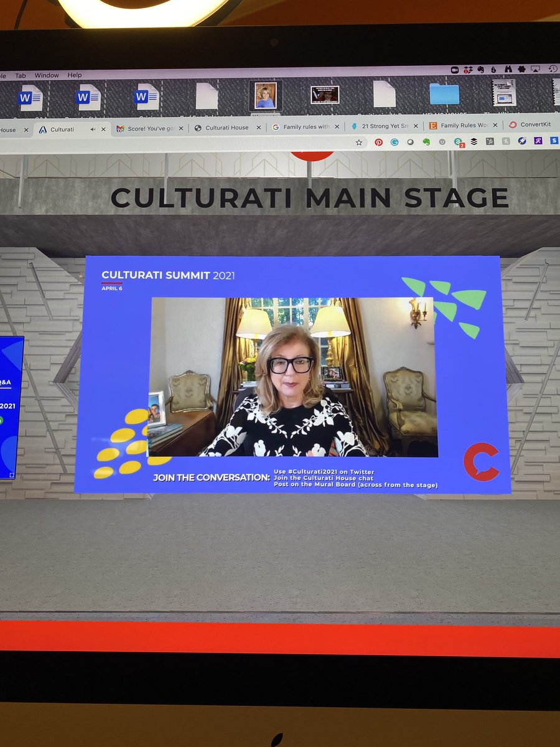Click the blue S extension icon
Viewport: 560px width, 747px height.
coord(555,141)
